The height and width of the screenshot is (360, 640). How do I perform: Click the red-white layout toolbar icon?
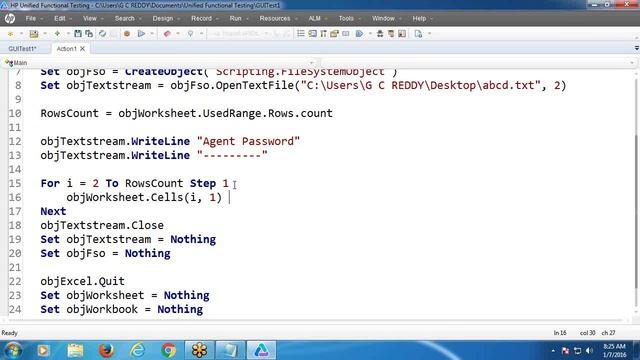(402, 34)
